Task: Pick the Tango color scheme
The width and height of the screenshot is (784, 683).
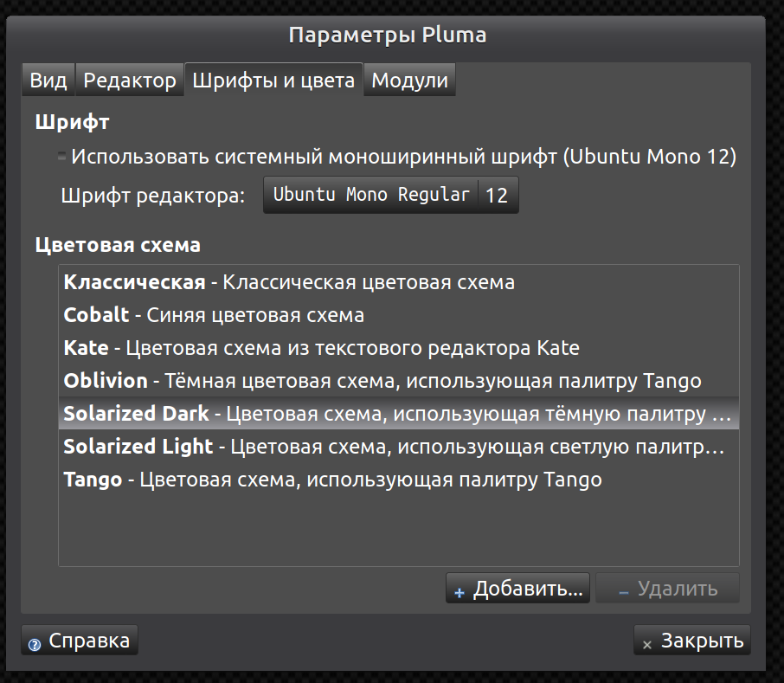Action: pyautogui.click(x=399, y=480)
